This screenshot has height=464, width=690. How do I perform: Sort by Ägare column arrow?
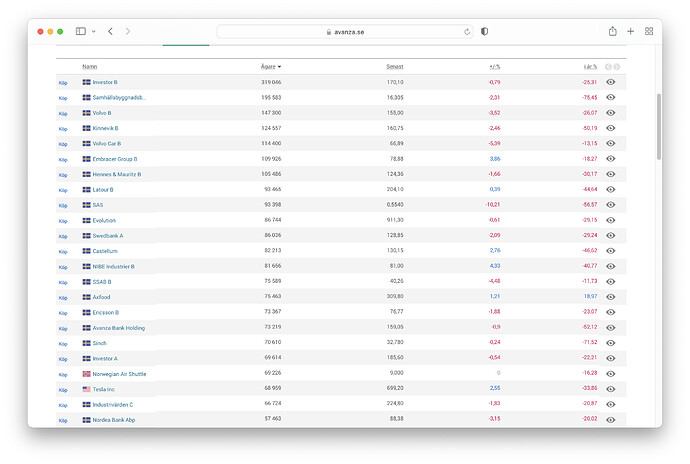279,67
